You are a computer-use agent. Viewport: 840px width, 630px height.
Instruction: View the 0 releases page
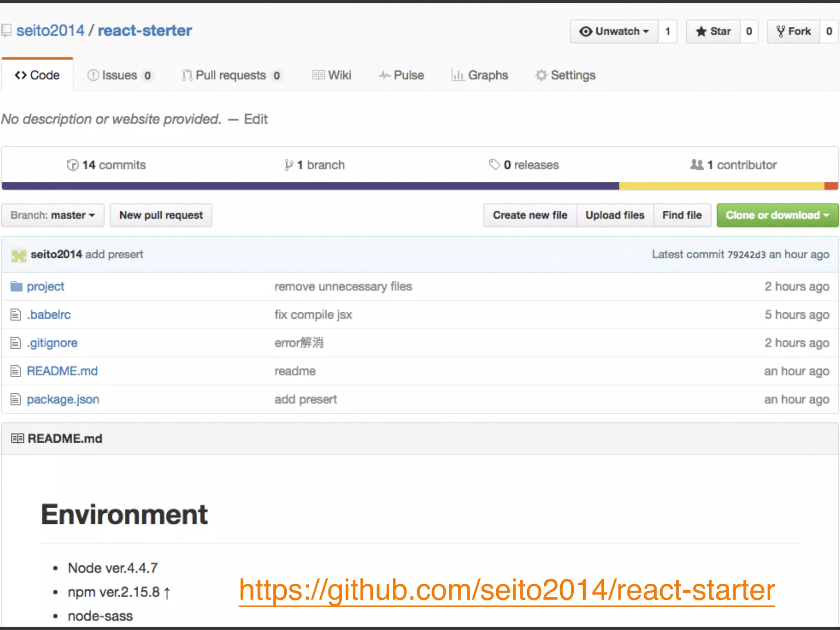[x=524, y=165]
